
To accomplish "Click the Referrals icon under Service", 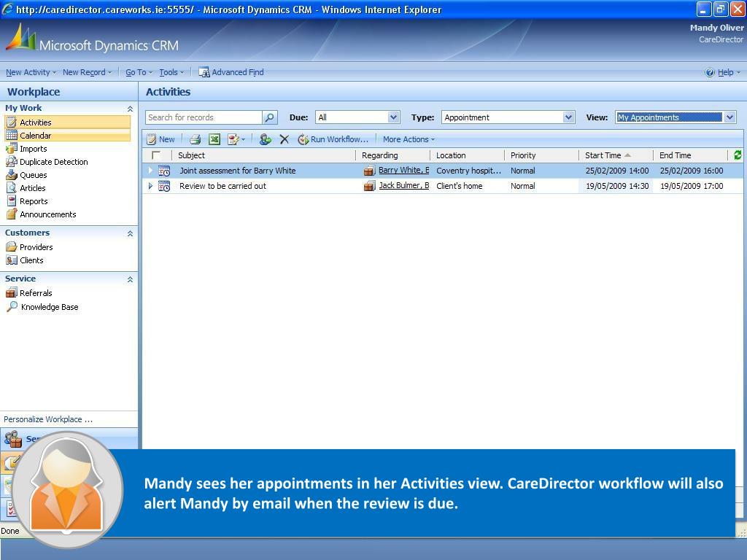I will tap(12, 293).
